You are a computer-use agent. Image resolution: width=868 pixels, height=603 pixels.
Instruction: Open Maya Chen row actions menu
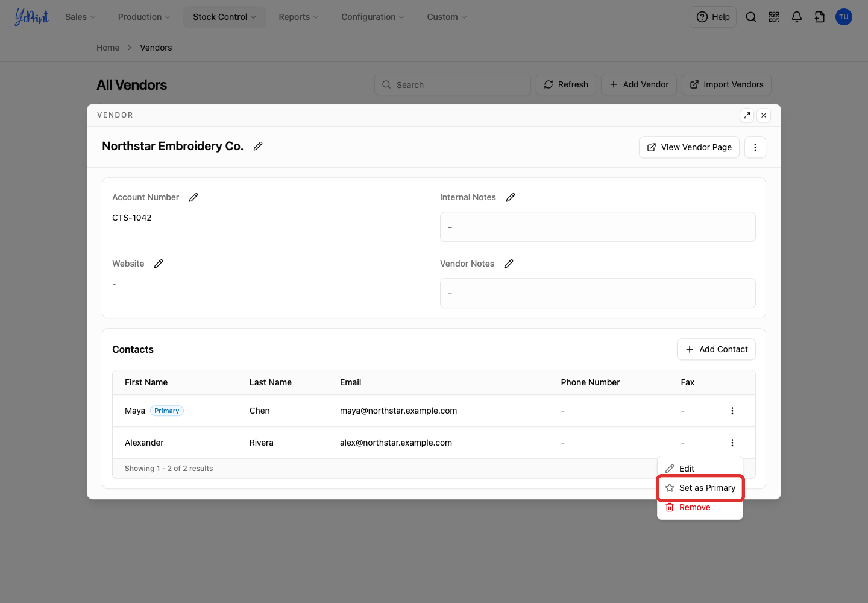point(732,411)
